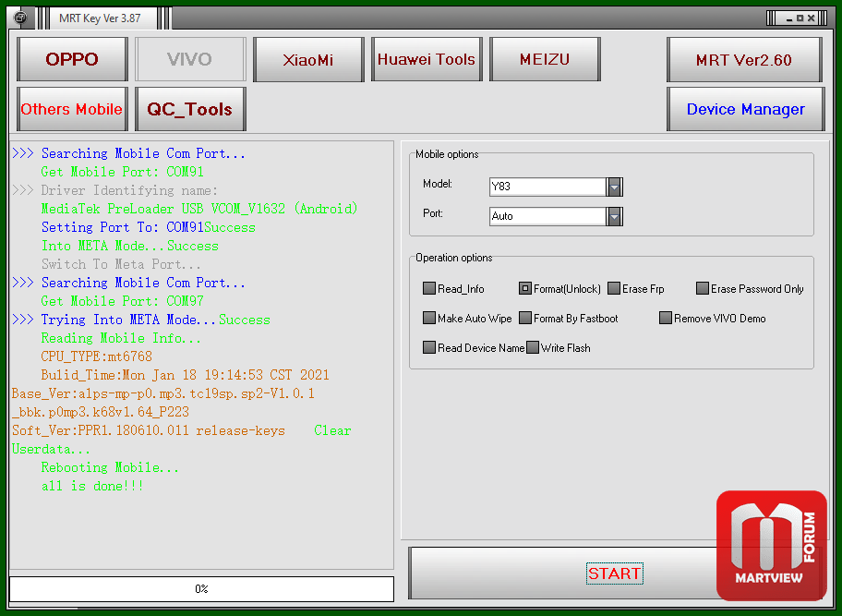Switch to the XiaoMi tools
Screen dimensions: 842x616
[x=308, y=59]
